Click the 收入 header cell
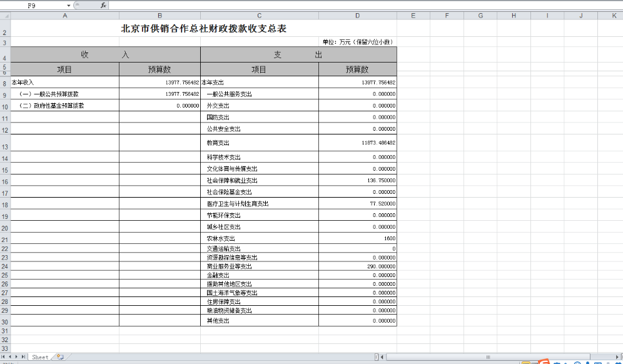Image resolution: width=623 pixels, height=364 pixels. [105, 54]
